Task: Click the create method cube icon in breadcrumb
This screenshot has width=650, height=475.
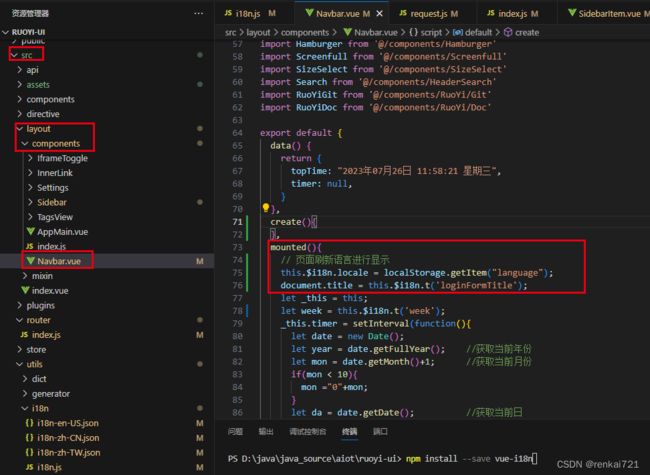Action: tap(508, 32)
